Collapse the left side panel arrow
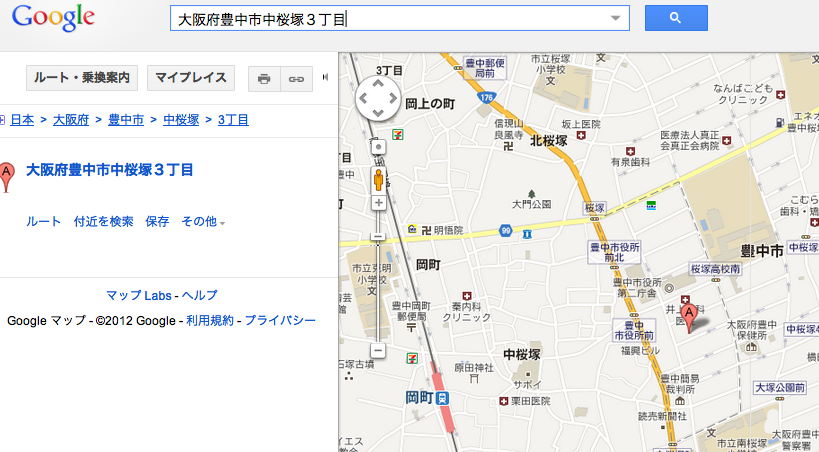This screenshot has width=819, height=452. point(325,77)
